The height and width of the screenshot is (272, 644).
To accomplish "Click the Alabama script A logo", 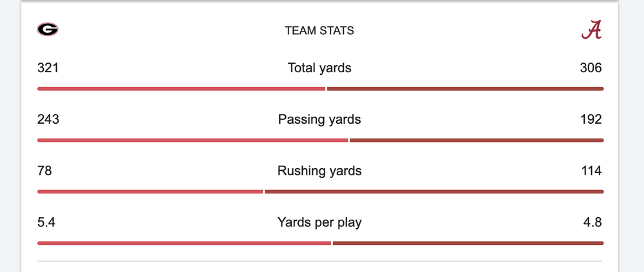I will point(592,30).
